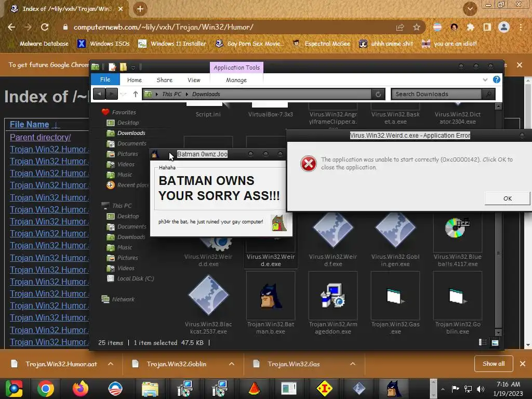Switch to the Share ribbon tab
532x399 pixels.
click(165, 80)
